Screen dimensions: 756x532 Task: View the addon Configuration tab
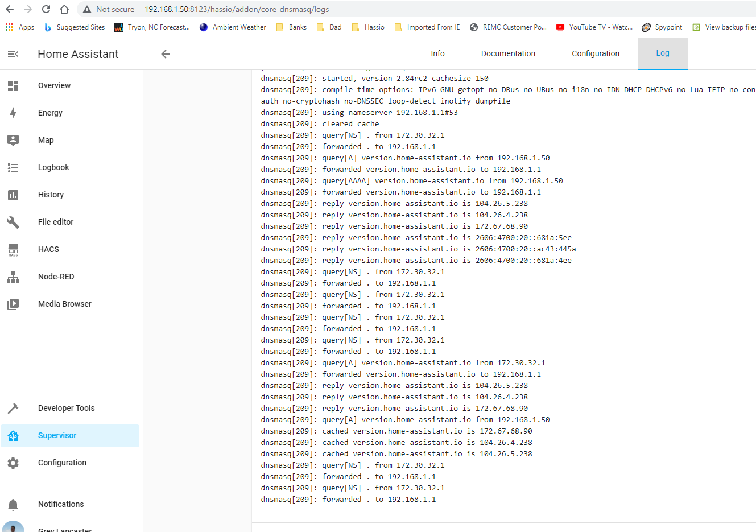pos(596,53)
